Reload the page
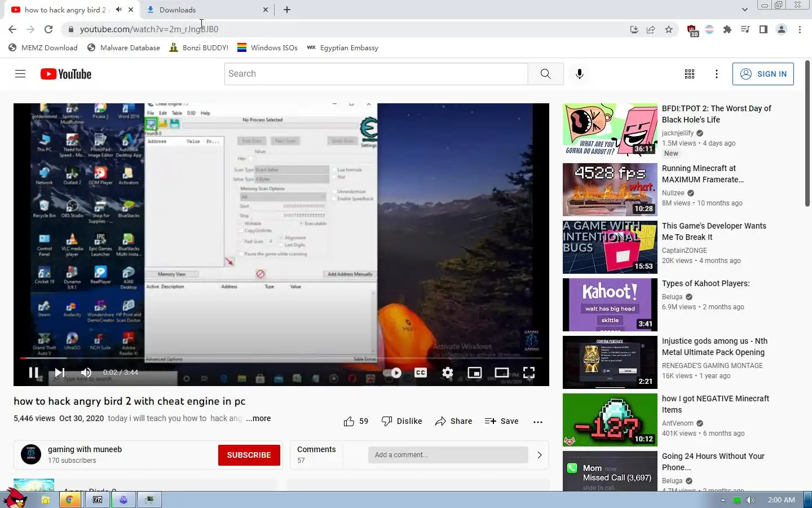Viewport: 812px width, 508px height. coord(48,29)
